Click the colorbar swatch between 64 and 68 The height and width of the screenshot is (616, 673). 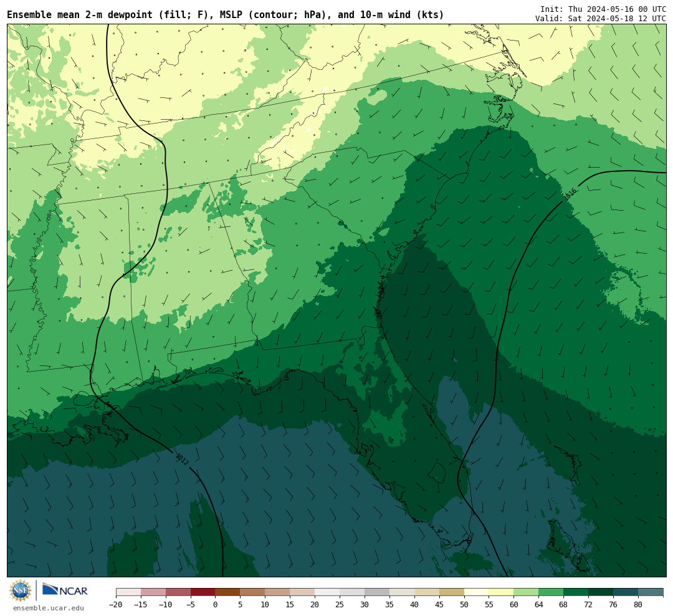551,592
